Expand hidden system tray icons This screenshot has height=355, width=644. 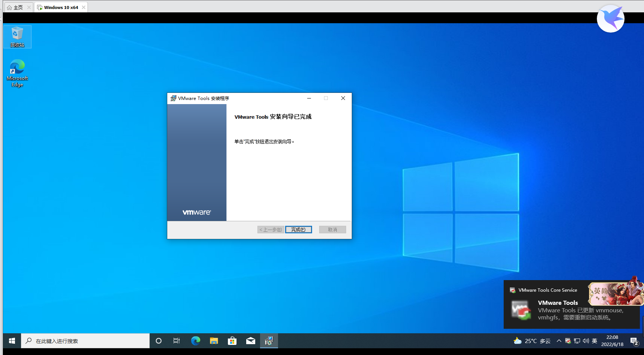pyautogui.click(x=559, y=341)
